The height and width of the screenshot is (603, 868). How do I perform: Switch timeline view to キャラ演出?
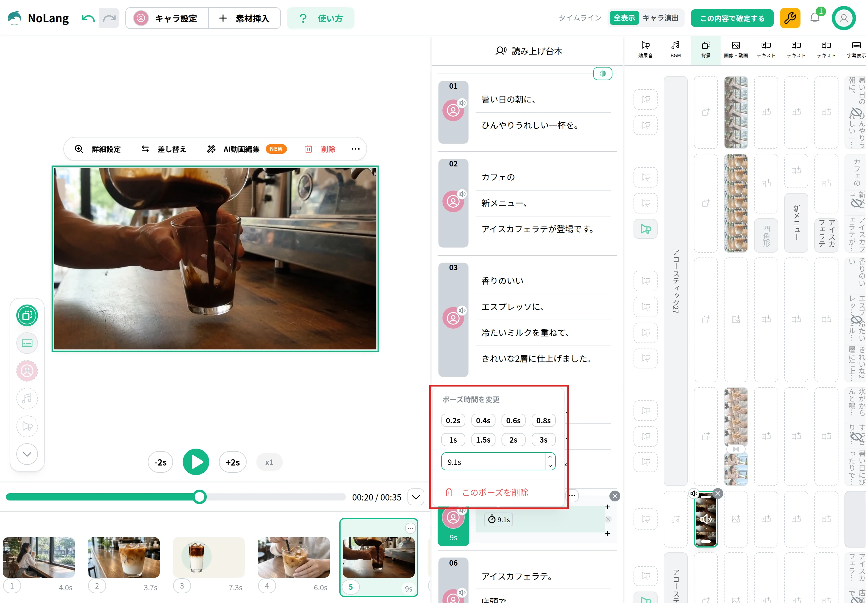(x=660, y=18)
